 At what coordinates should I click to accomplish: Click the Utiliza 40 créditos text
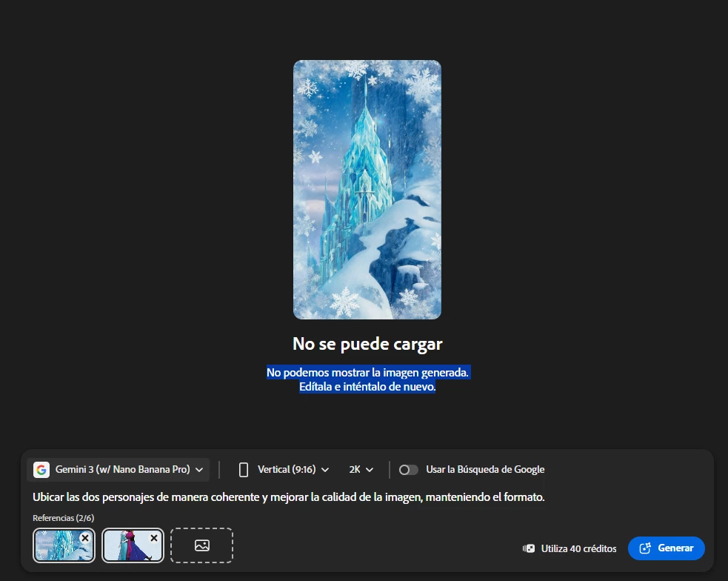click(578, 548)
